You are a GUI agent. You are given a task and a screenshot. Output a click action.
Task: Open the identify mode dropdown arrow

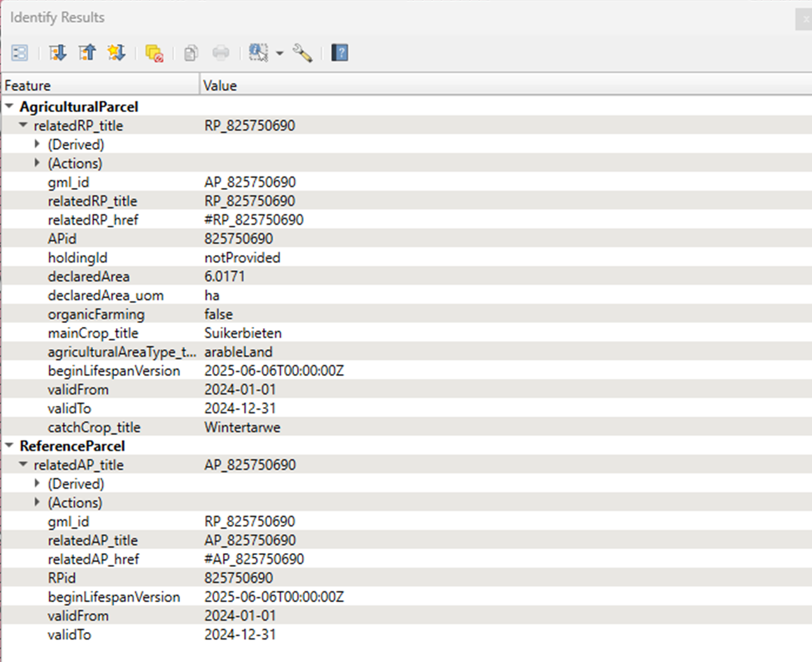[280, 54]
